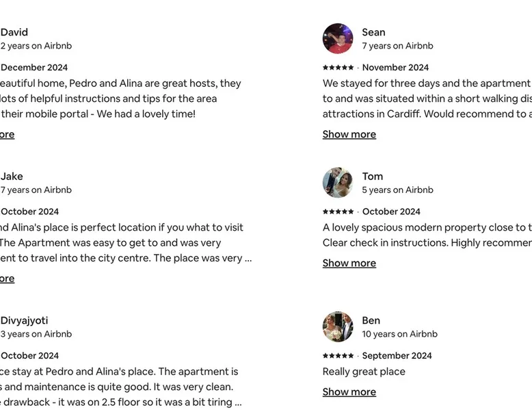Image resolution: width=532 pixels, height=410 pixels.
Task: Click reviewer name Divyajyoti
Action: (x=24, y=320)
